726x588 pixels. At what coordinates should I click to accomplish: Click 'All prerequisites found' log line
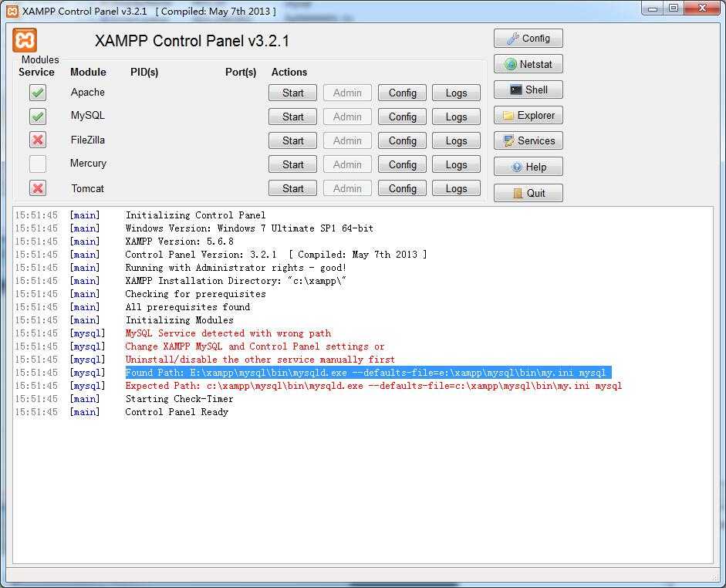tap(187, 307)
